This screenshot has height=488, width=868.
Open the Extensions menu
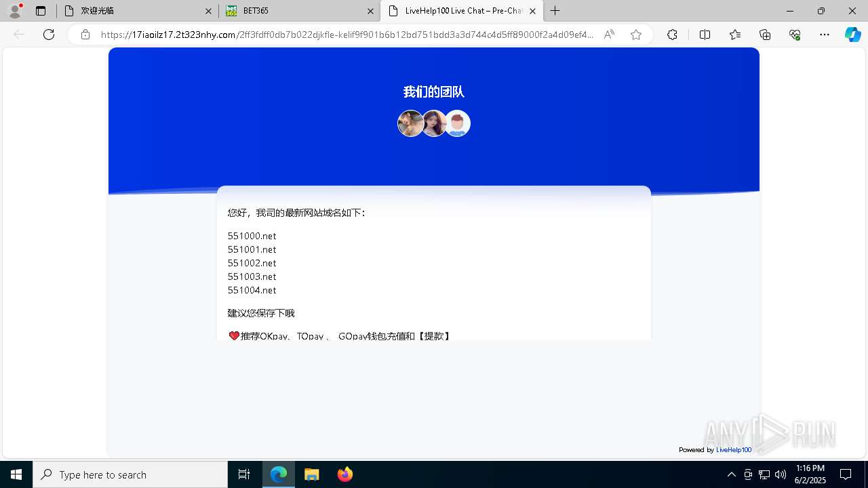pyautogui.click(x=672, y=35)
